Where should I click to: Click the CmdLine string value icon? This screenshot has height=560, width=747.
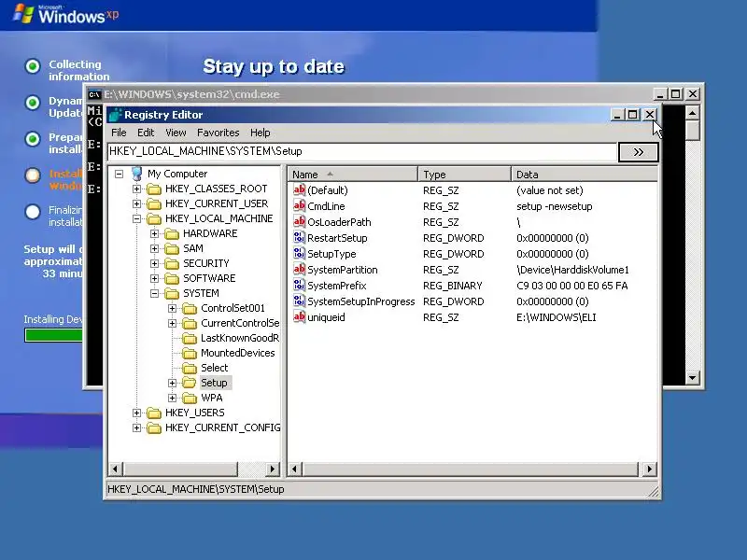299,205
